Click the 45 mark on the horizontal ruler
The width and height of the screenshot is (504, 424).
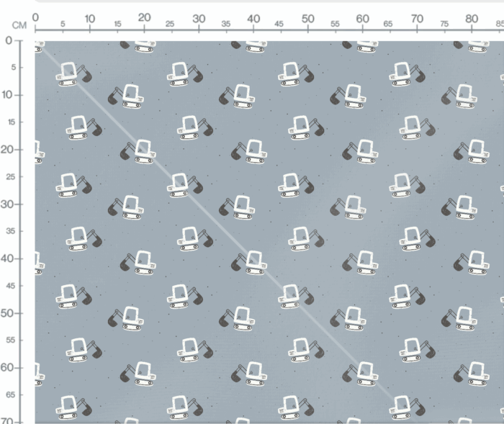[x=279, y=24]
